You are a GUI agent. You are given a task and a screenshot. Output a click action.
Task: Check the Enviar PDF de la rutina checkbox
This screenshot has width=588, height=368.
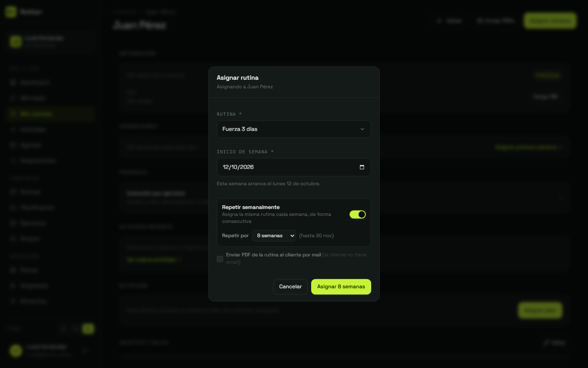pyautogui.click(x=220, y=259)
